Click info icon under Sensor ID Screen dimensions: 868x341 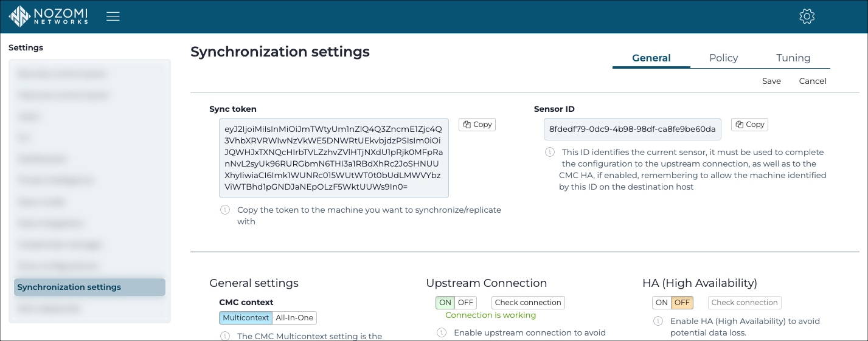click(549, 152)
